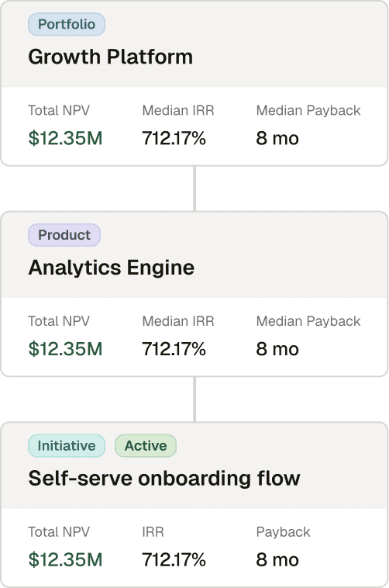Click the Portfolio badge
This screenshot has width=389, height=588.
[67, 24]
